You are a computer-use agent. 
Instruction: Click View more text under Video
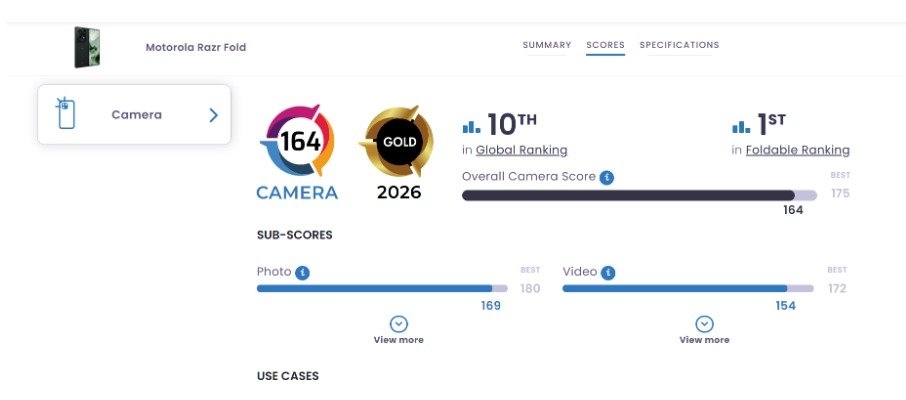click(x=704, y=340)
